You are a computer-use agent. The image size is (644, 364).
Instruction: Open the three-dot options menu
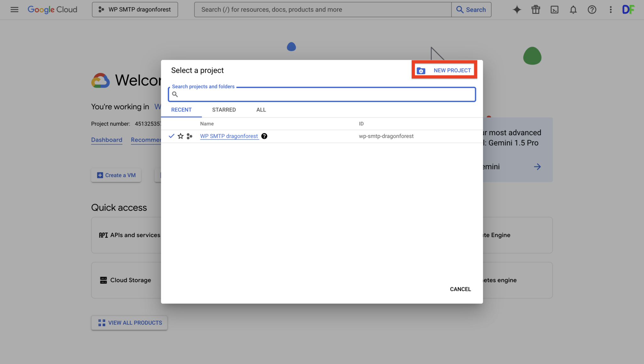[x=611, y=10]
